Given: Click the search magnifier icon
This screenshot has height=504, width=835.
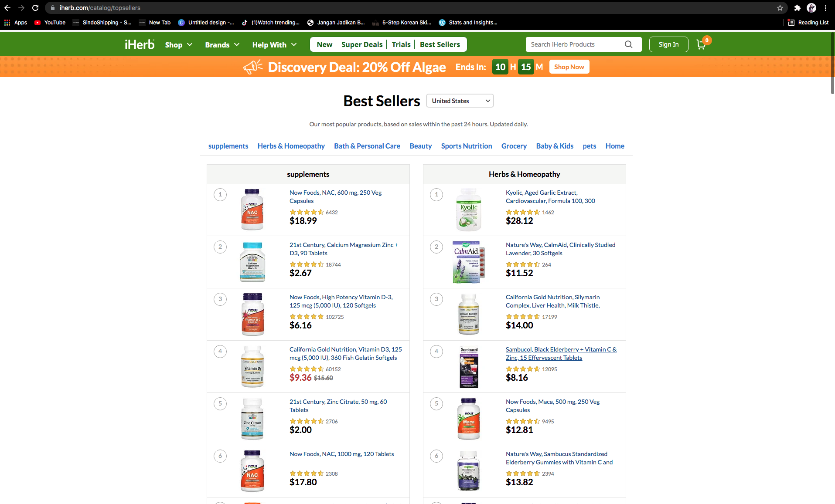Looking at the screenshot, I should pyautogui.click(x=628, y=44).
